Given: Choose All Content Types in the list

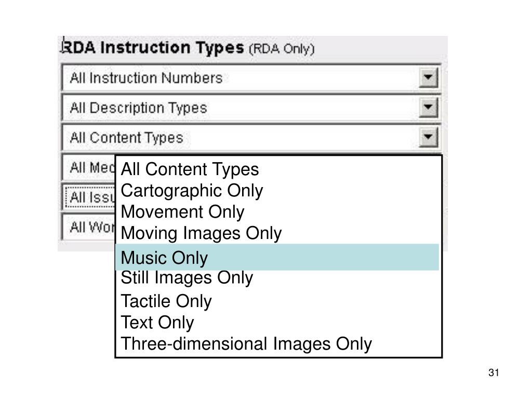Looking at the screenshot, I should 190,169.
